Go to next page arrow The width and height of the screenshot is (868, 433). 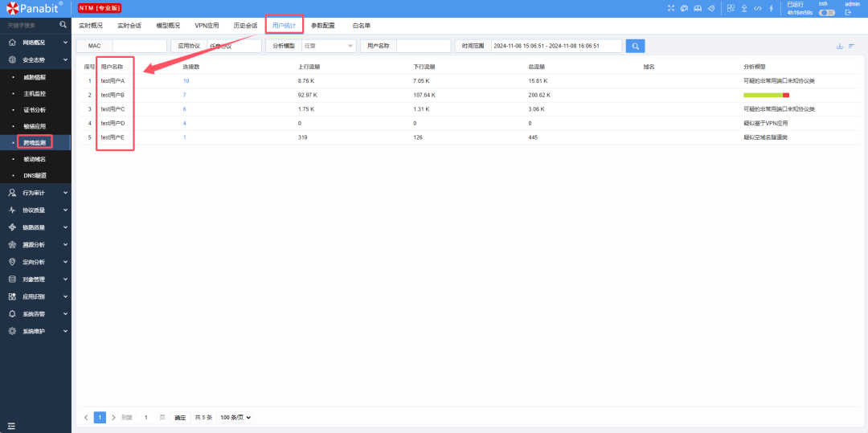click(x=113, y=418)
